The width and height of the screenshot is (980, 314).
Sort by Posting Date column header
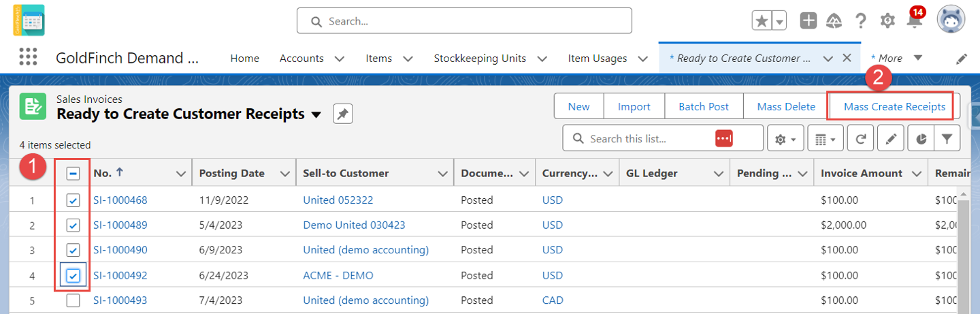tap(232, 173)
